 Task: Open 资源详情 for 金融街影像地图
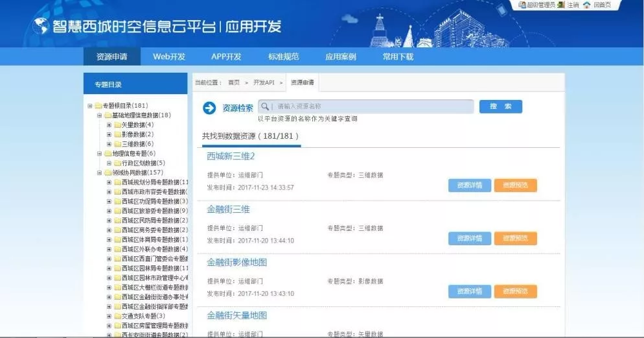[470, 291]
